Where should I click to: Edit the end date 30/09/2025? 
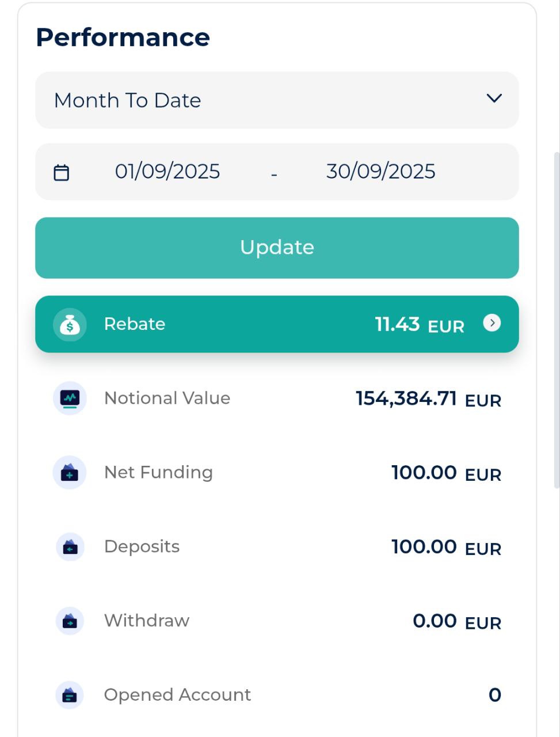[380, 172]
